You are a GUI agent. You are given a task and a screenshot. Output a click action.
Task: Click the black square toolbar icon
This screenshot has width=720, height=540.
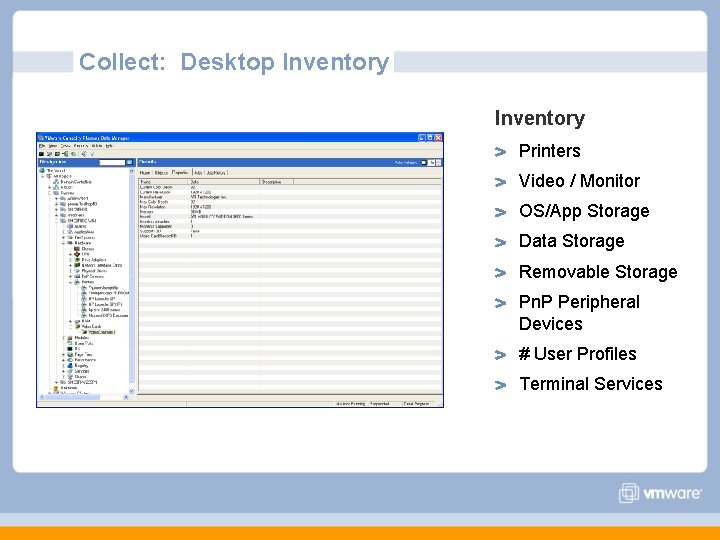[41, 154]
